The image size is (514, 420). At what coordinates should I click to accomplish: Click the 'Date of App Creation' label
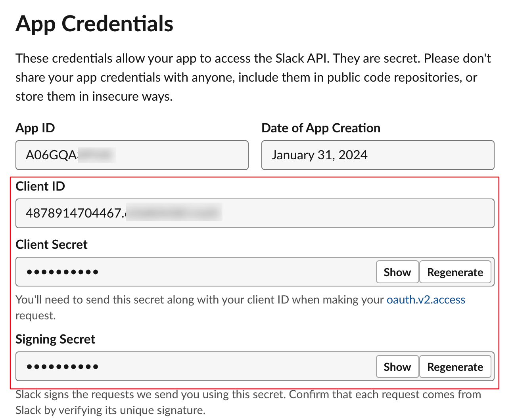[x=321, y=128]
